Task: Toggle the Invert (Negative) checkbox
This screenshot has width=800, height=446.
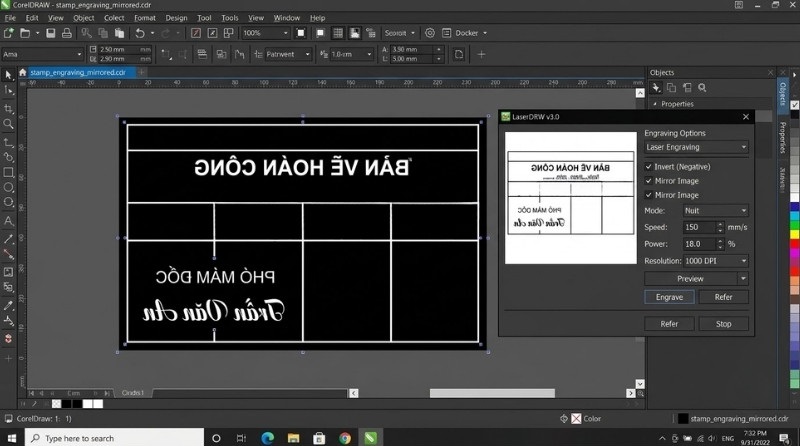Action: click(648, 166)
